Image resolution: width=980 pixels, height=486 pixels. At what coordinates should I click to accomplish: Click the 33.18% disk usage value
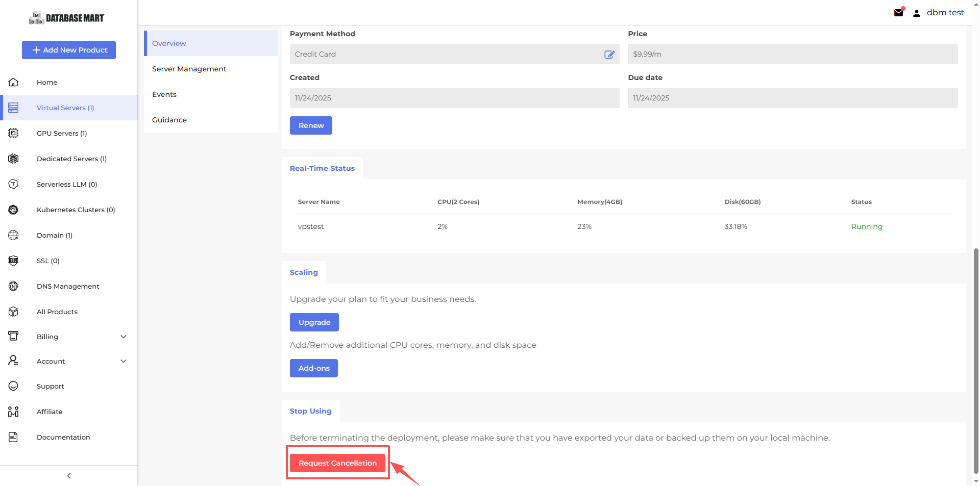(x=736, y=226)
